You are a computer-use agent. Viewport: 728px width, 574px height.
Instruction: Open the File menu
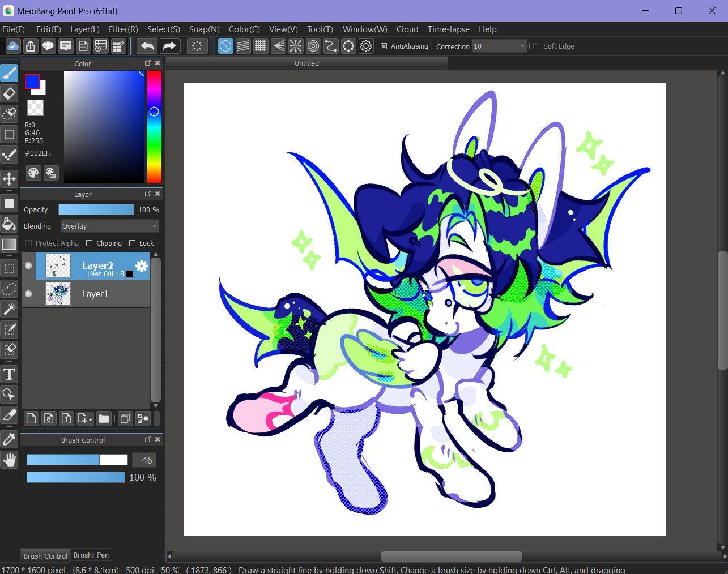pos(14,29)
